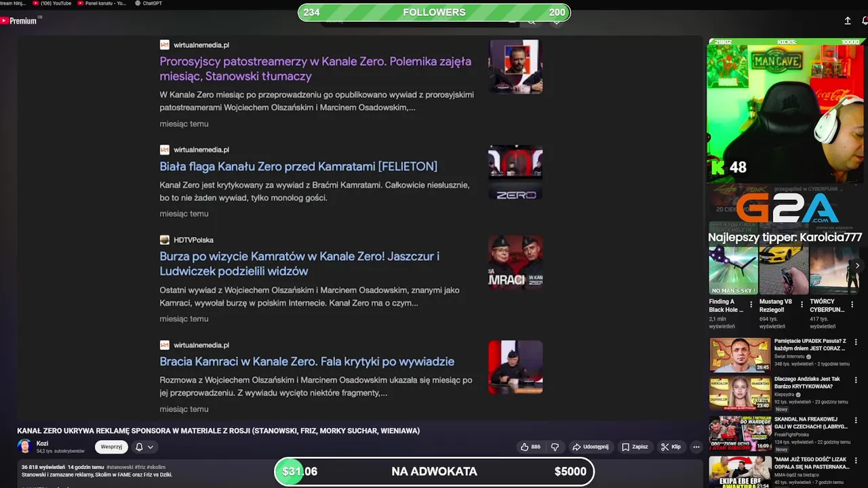This screenshot has width=868, height=488.
Task: Open 'SKANDAL NA FREAKOWEJ GALI W CZECHACH' thumbnail
Action: [740, 433]
